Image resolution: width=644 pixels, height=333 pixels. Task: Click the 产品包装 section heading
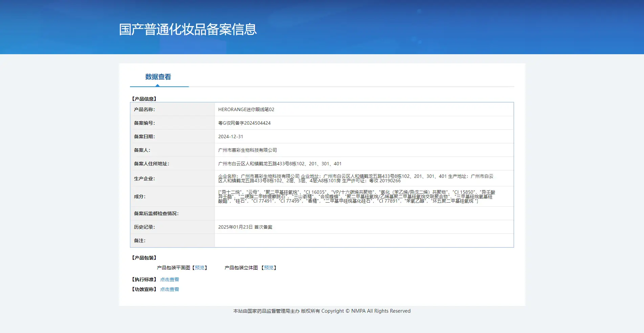click(x=144, y=258)
